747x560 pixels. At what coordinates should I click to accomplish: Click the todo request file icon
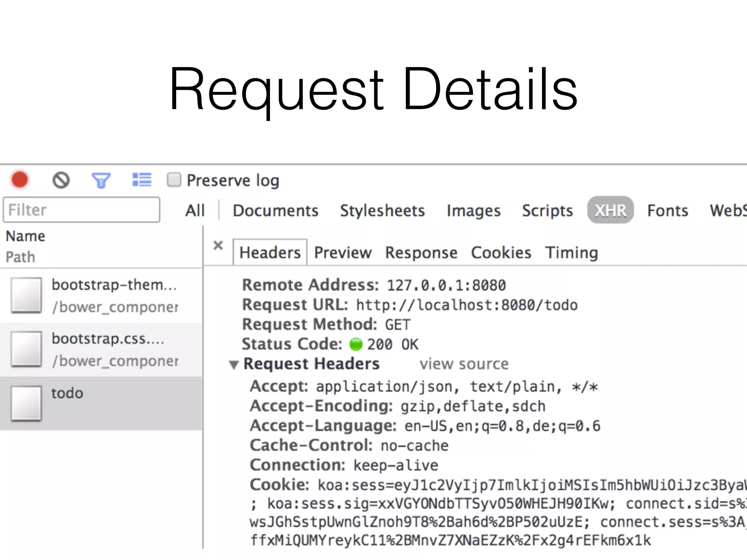(x=26, y=404)
